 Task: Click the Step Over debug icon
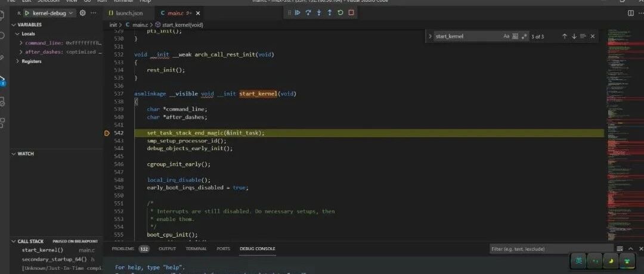click(x=308, y=13)
